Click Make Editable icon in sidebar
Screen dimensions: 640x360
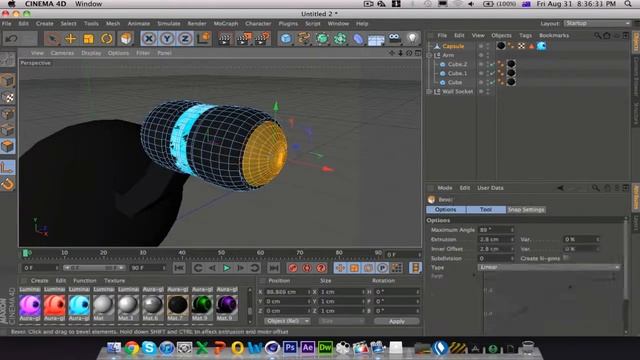pyautogui.click(x=8, y=60)
